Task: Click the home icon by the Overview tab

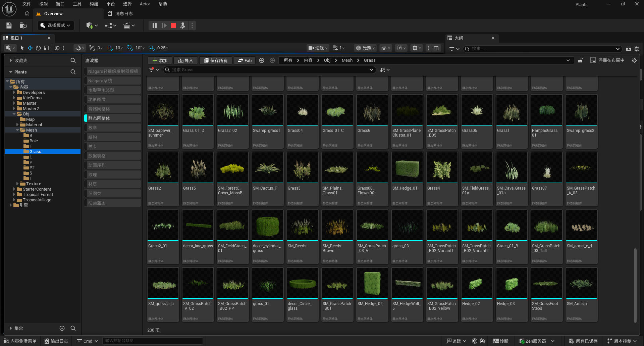Action: tap(27, 14)
